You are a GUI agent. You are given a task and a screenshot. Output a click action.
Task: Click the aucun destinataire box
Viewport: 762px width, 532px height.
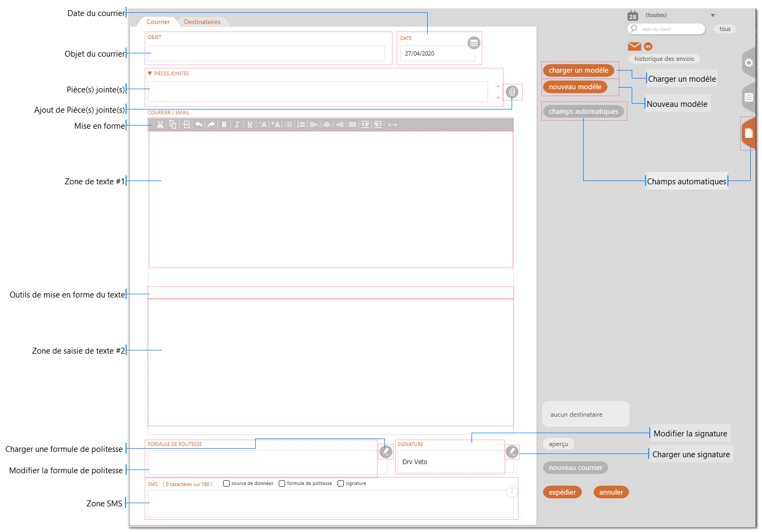click(586, 414)
